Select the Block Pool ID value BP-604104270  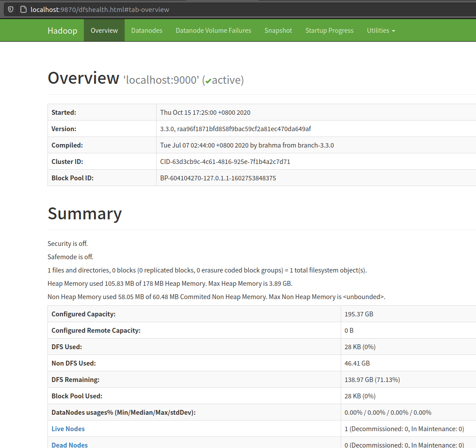(218, 178)
